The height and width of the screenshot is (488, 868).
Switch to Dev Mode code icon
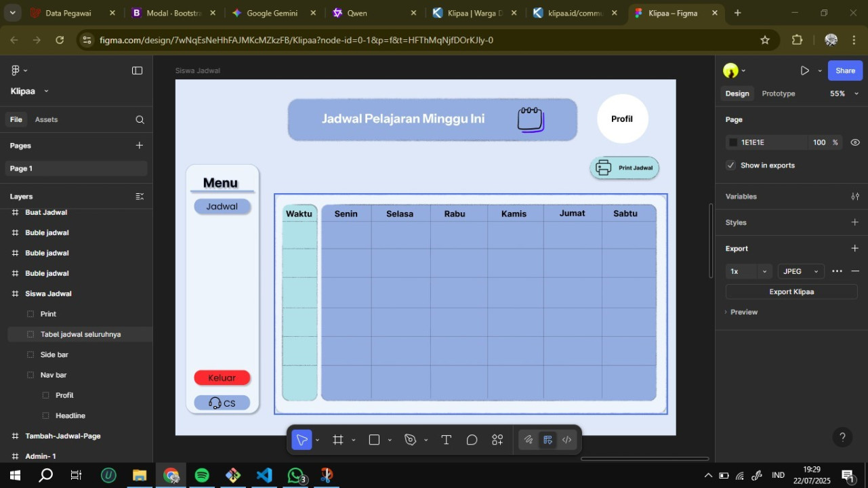tap(567, 440)
